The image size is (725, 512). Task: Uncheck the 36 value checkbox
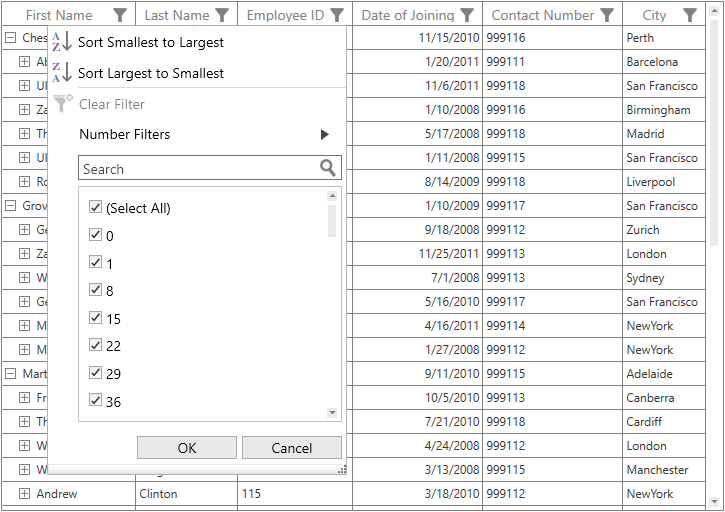[x=95, y=400]
